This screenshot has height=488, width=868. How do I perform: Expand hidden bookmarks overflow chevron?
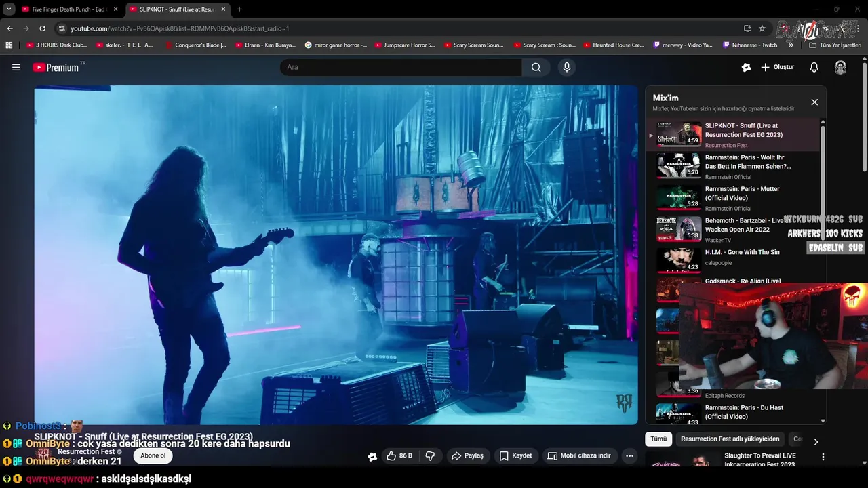pyautogui.click(x=791, y=45)
